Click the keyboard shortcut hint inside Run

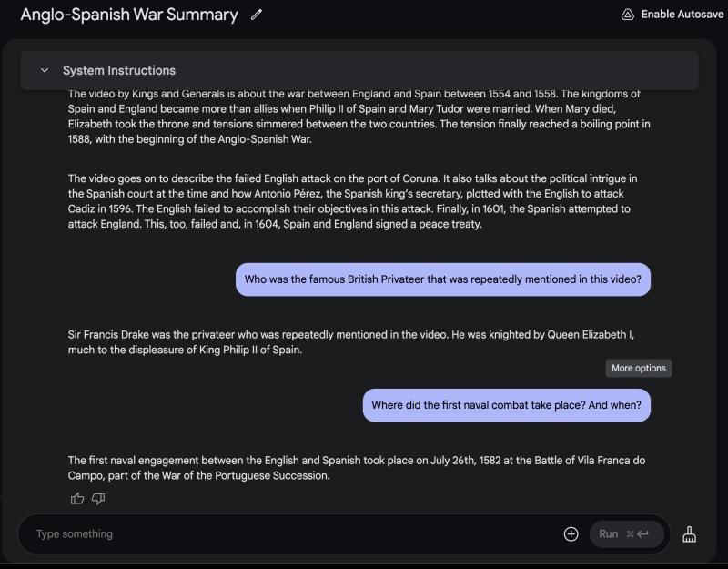[637, 534]
